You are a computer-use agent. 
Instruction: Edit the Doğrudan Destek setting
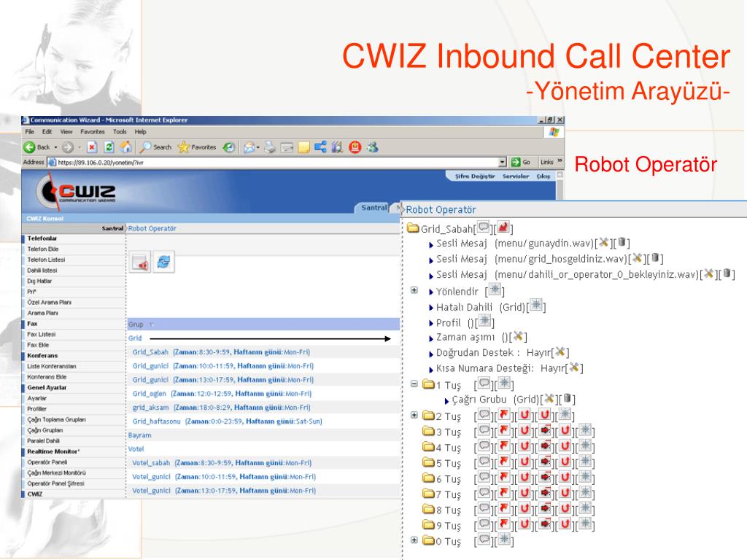click(x=560, y=352)
